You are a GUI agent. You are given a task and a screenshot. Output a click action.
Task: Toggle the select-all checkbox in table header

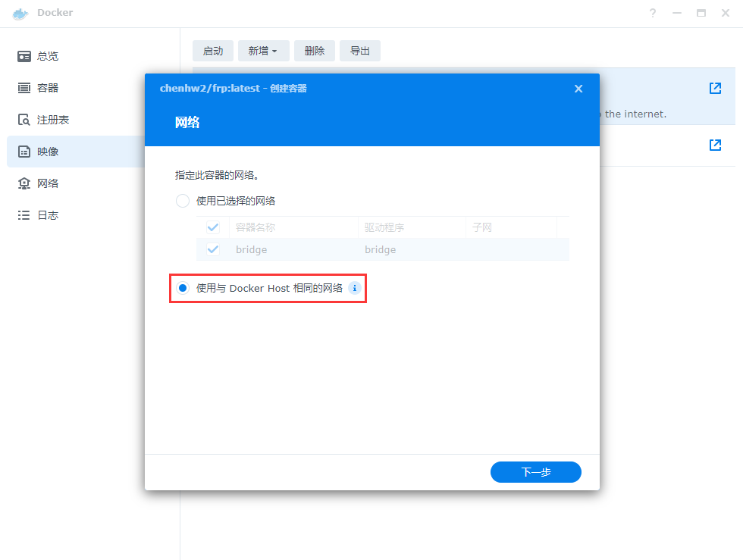[213, 227]
